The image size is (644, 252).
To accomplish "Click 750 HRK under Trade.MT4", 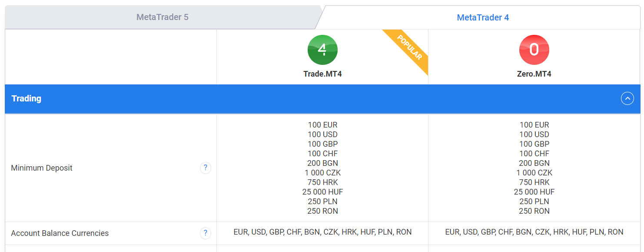I will (322, 182).
